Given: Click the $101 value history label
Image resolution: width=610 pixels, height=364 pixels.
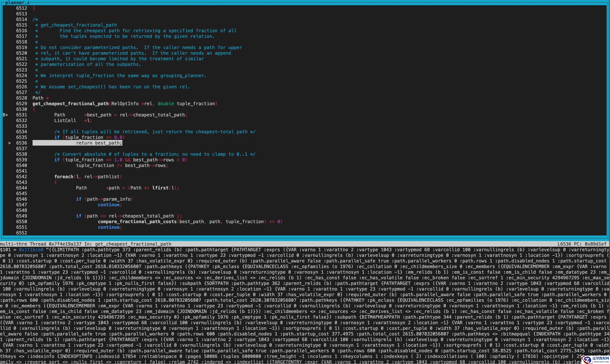Looking at the screenshot, I should coord(5,250).
